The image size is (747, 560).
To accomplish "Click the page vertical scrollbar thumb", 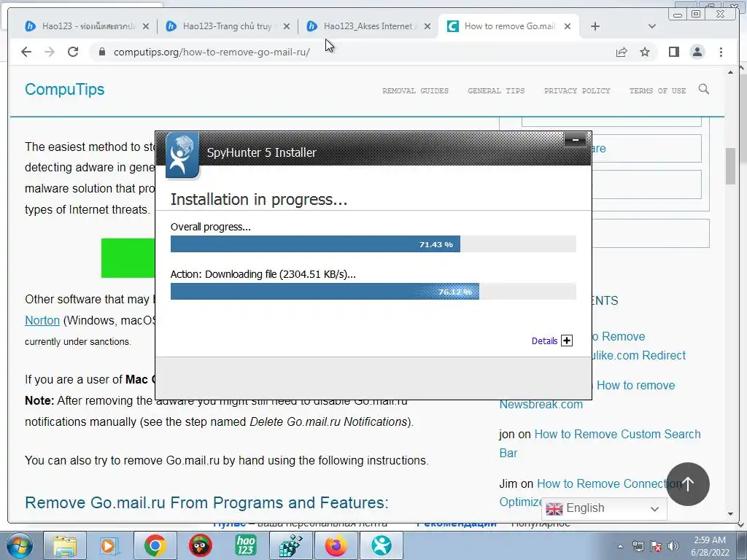I will click(x=730, y=166).
